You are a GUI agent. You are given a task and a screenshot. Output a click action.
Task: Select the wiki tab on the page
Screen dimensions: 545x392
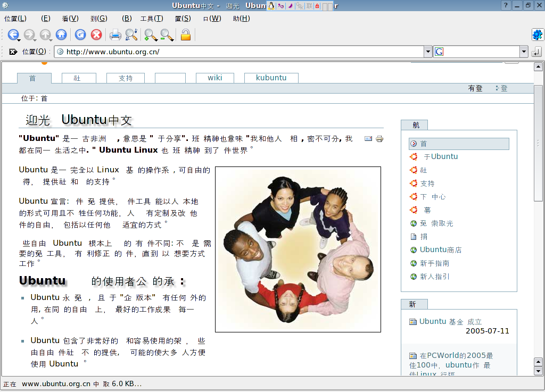tap(215, 78)
